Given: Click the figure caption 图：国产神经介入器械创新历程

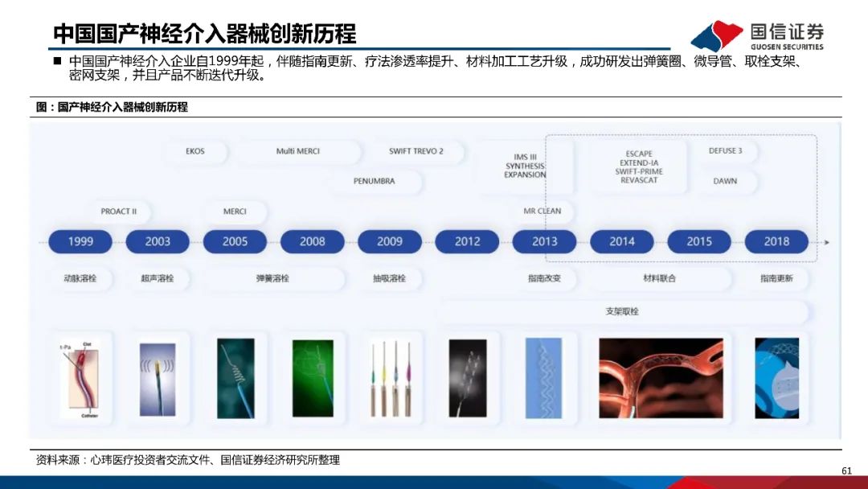Looking at the screenshot, I should click(x=112, y=107).
